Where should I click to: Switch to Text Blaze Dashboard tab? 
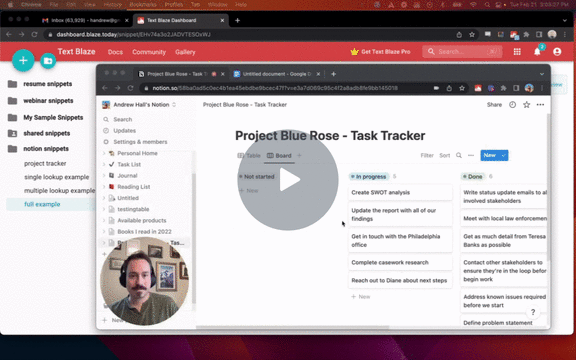pyautogui.click(x=180, y=21)
